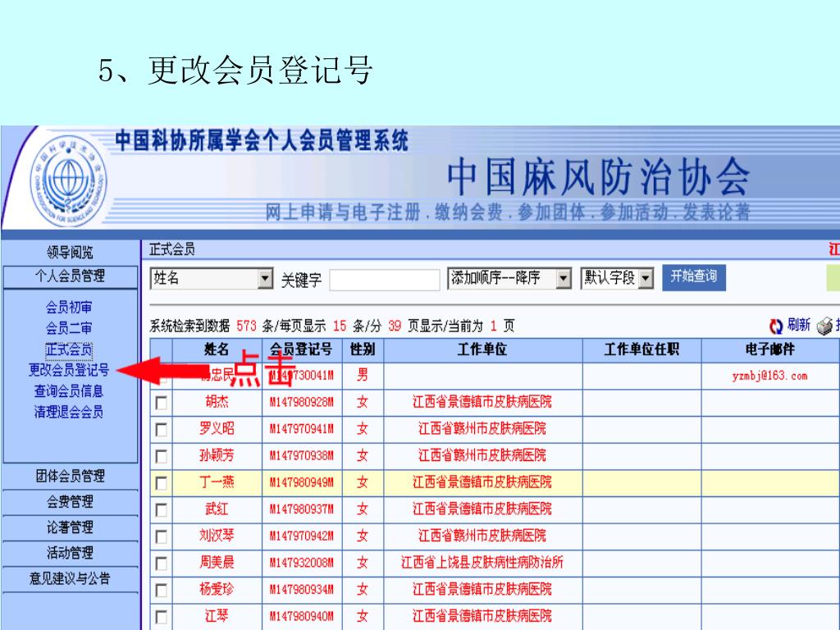Tick the checkbox for 刘汉琴

coord(161,536)
